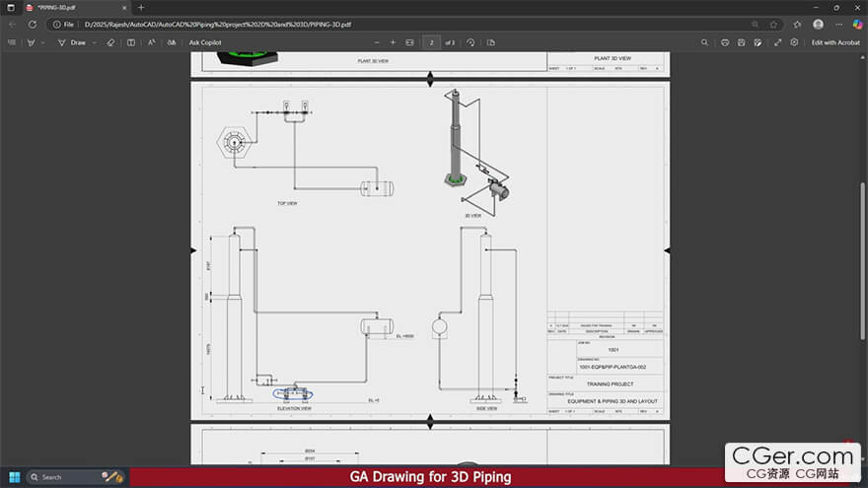Click the Save PDF icon
This screenshot has height=488, width=868.
pos(743,42)
